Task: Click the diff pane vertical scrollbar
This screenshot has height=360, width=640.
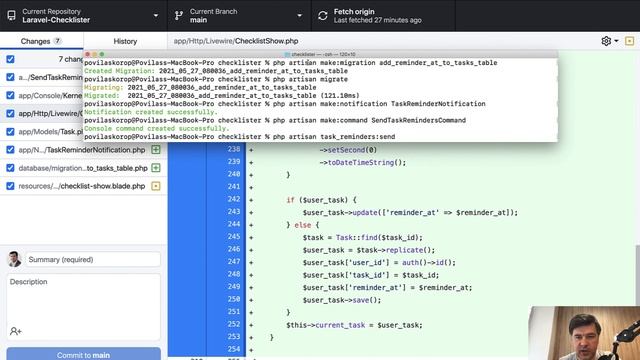Action: (638, 275)
